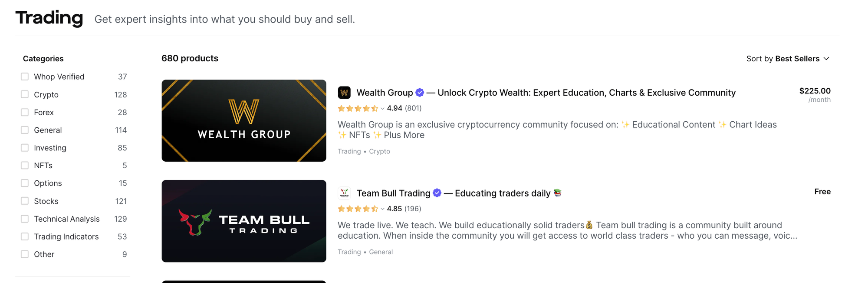Screen dimensions: 868x283
Task: Click the Wealth Group banner image
Action: point(243,120)
